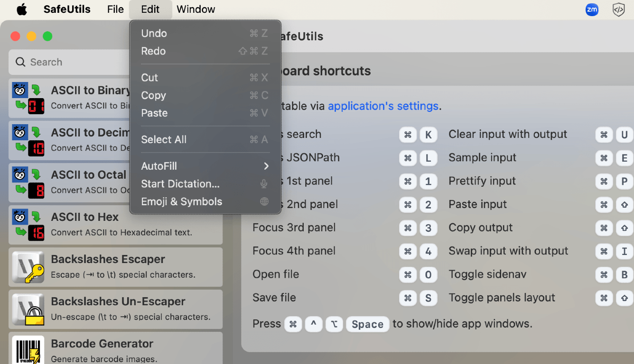This screenshot has width=634, height=364.
Task: Select Copy in the Edit menu
Action: coord(205,95)
